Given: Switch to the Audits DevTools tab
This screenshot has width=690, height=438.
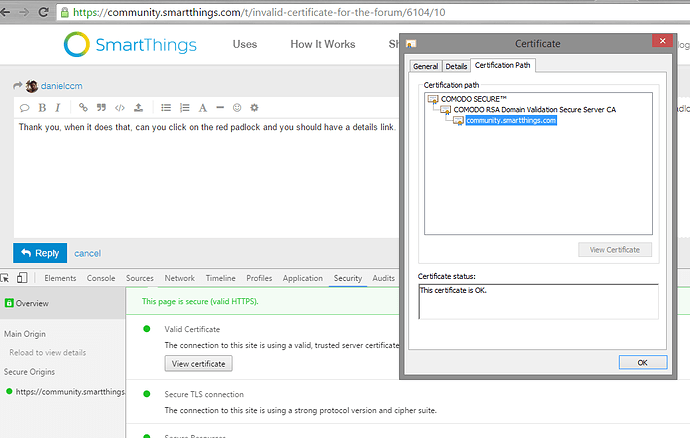Looking at the screenshot, I should coord(383,278).
